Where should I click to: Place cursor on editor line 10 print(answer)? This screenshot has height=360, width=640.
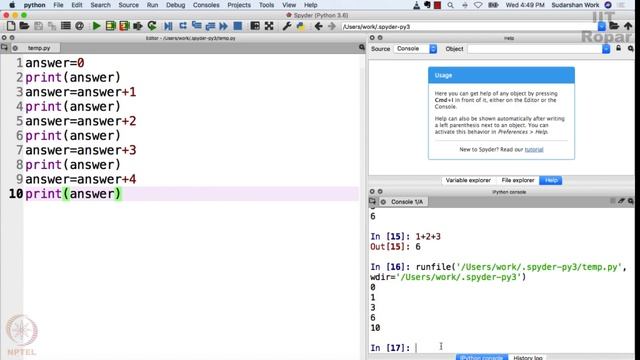(x=73, y=193)
